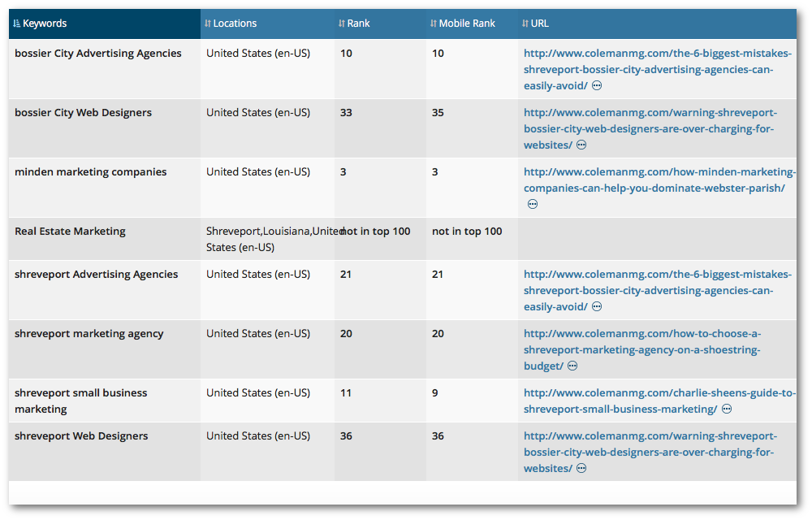
Task: Click ellipsis icon in shreveport Web Designers row
Action: point(581,468)
